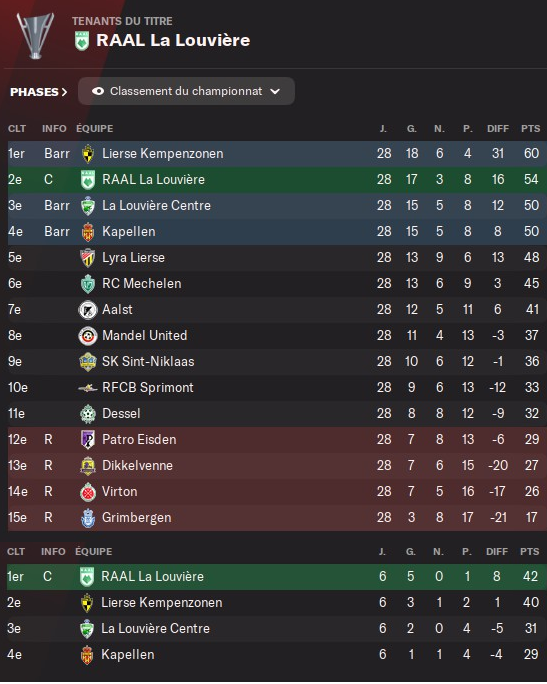Screen dimensions: 547x684
Task: Click Lyra Lierse club badge
Action: 88,258
